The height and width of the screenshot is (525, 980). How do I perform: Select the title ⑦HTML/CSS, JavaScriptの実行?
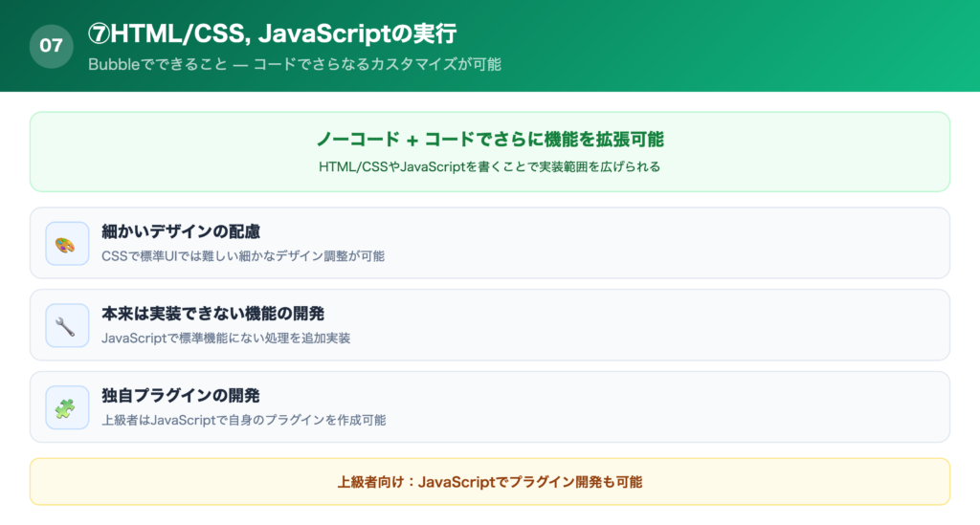tap(272, 33)
